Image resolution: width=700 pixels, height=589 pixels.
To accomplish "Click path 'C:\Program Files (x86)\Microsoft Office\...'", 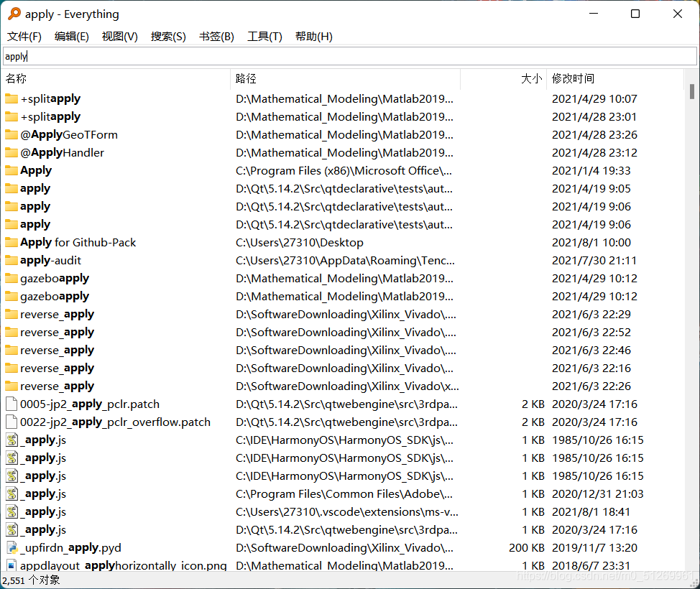I will pos(344,170).
